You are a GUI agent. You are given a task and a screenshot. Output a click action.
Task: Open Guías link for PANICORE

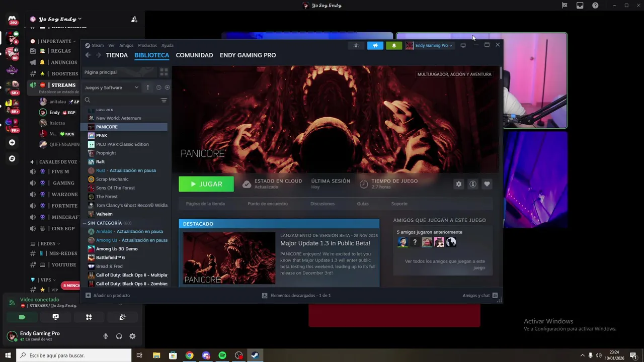(x=363, y=204)
